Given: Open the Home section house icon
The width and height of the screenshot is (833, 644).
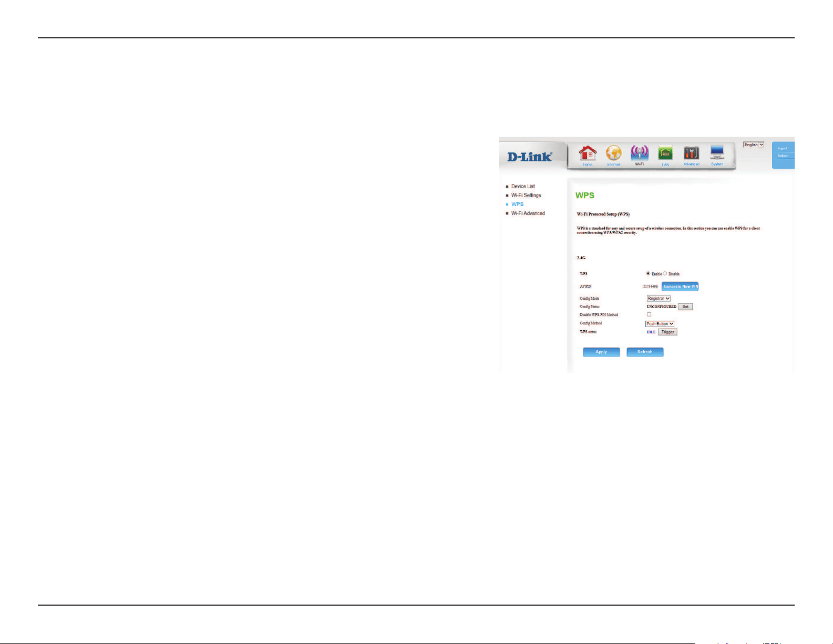Looking at the screenshot, I should pos(588,154).
